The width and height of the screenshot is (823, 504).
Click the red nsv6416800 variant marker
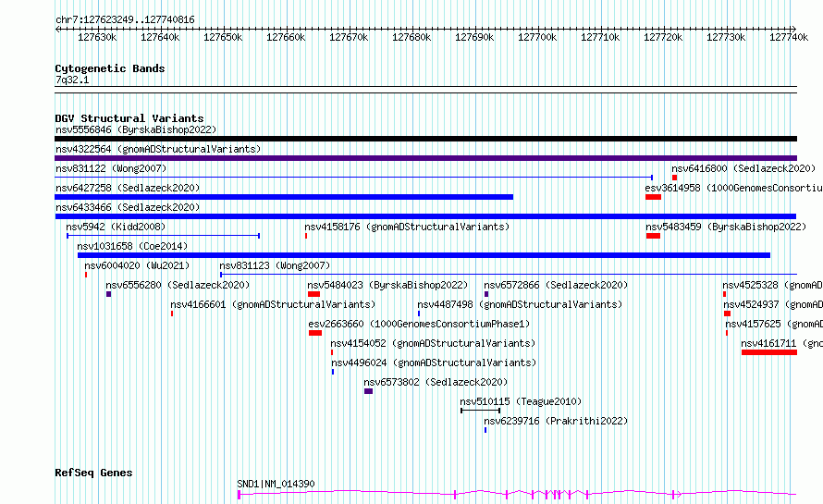[674, 178]
